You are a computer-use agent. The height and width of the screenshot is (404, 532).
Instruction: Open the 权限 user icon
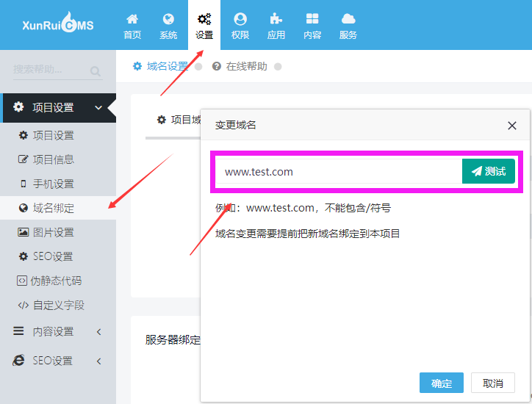pyautogui.click(x=240, y=20)
